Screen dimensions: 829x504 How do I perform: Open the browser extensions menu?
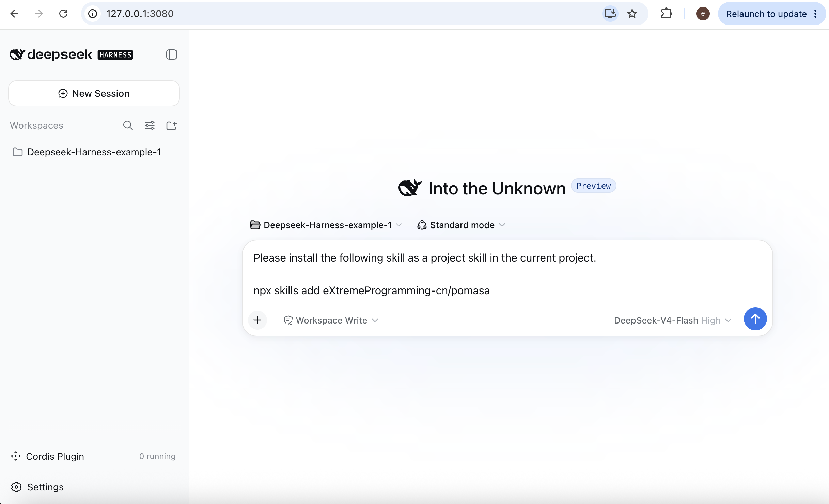pos(667,14)
